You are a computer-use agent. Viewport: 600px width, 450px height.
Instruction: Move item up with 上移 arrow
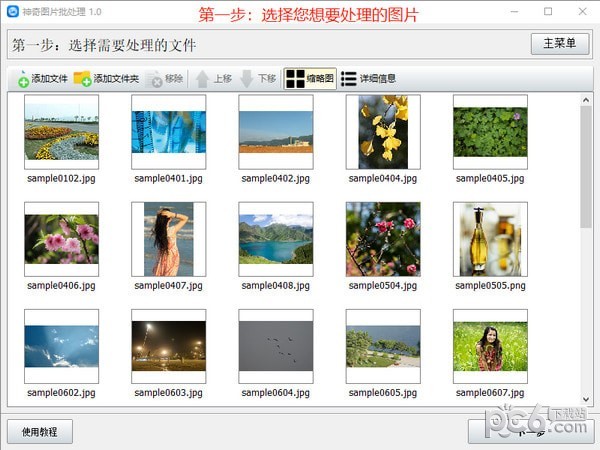202,79
